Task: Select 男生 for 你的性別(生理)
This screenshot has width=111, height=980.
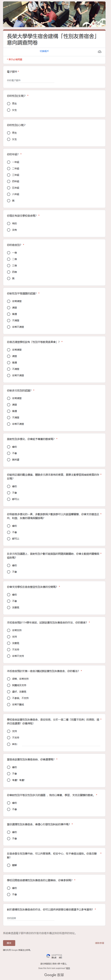Action: (x=9, y=103)
